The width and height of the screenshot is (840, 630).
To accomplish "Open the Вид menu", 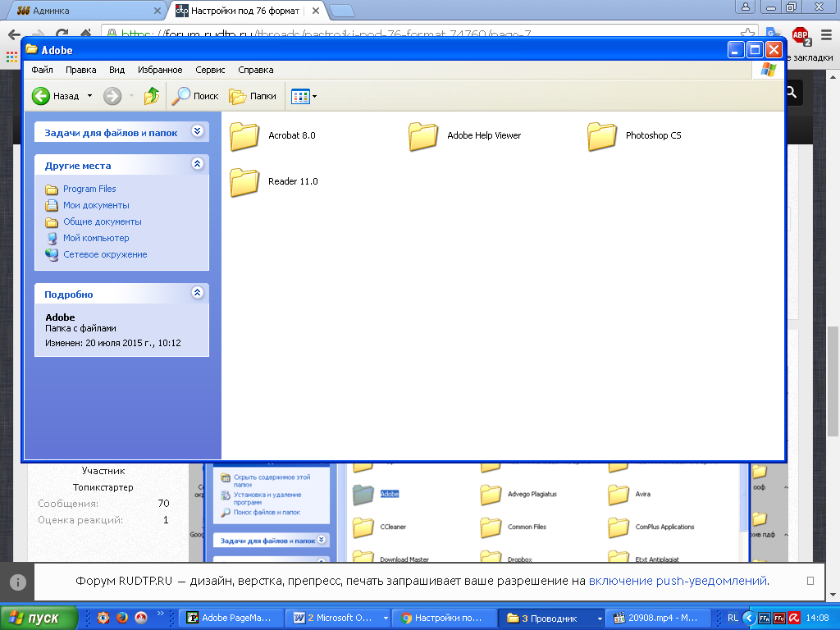I will (x=116, y=70).
